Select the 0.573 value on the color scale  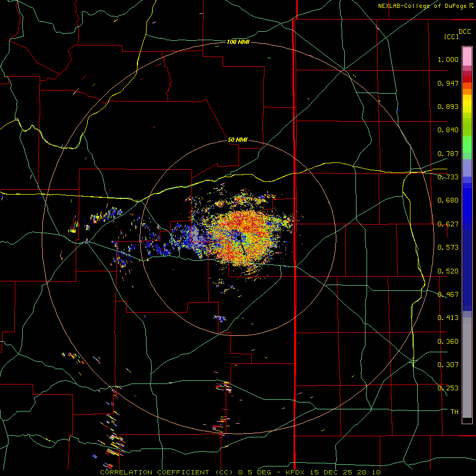tap(448, 248)
